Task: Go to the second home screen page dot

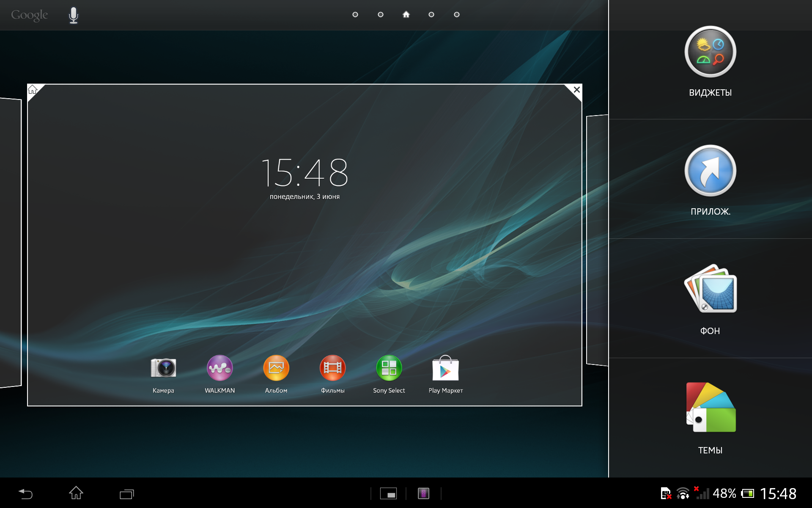Action: pyautogui.click(x=381, y=14)
